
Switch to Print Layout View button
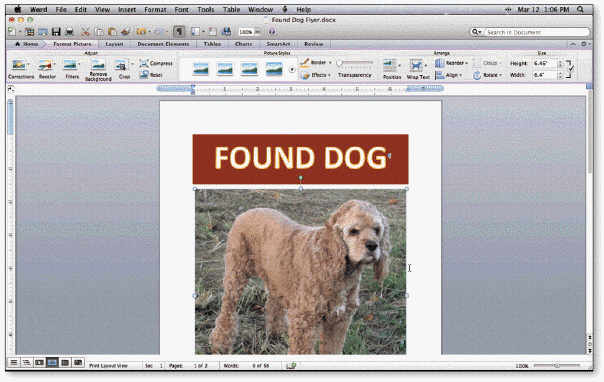point(52,362)
